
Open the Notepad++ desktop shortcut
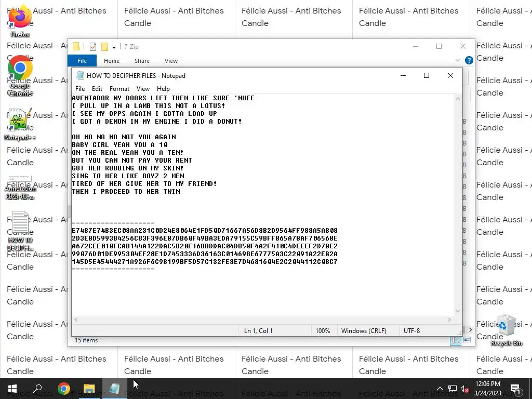(20, 124)
